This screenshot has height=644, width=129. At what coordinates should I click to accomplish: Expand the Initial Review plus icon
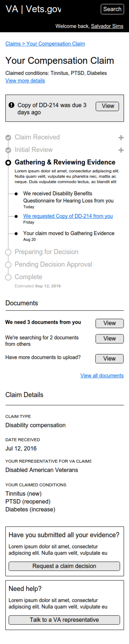coord(121,150)
